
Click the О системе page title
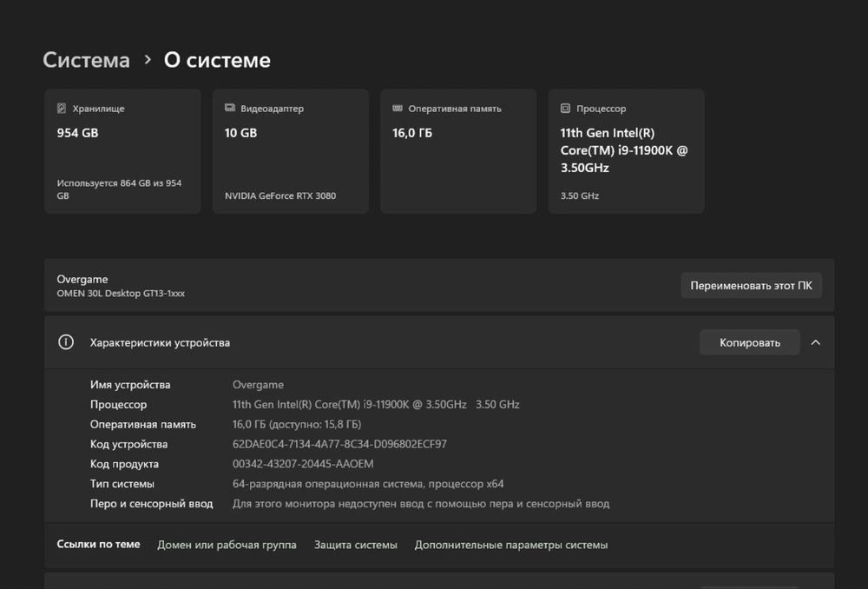[217, 60]
